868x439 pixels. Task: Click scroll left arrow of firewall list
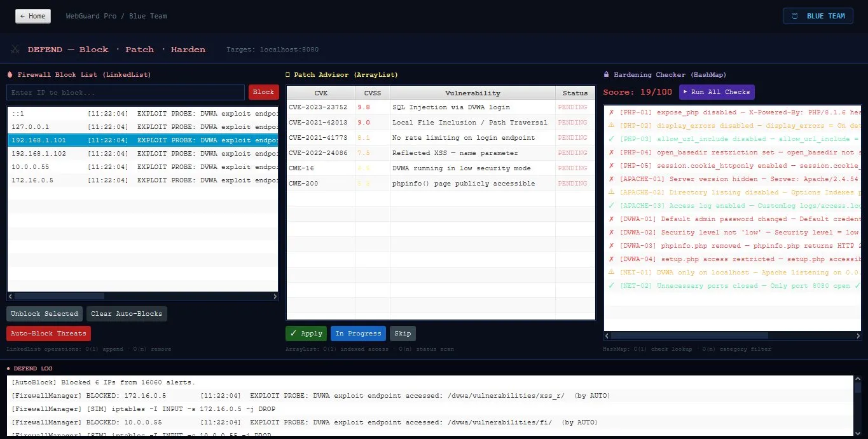pos(11,296)
